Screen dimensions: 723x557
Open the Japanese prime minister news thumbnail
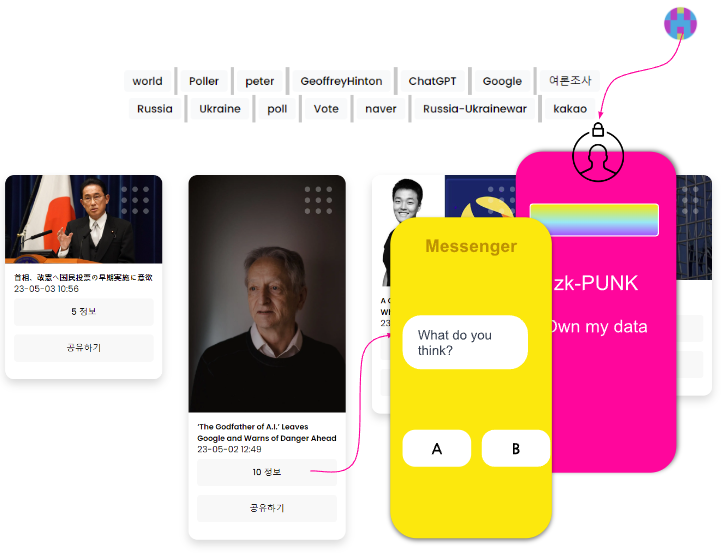pos(84,219)
